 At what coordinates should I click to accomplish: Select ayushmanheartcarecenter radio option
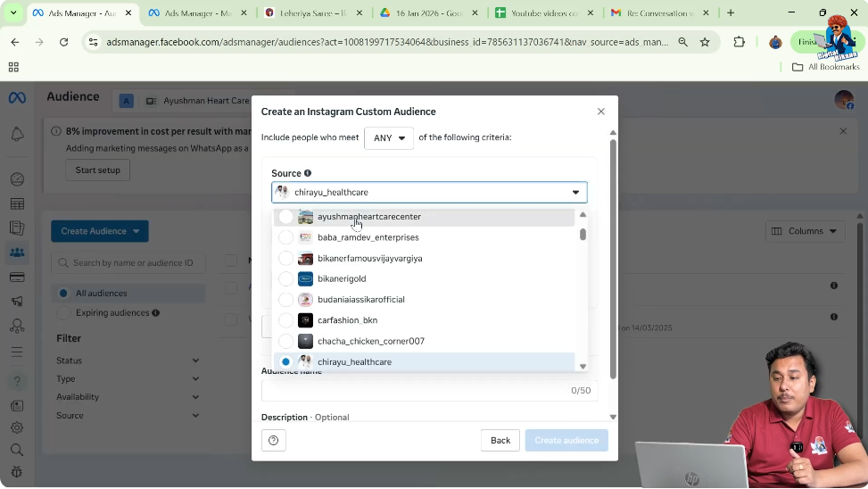(285, 217)
